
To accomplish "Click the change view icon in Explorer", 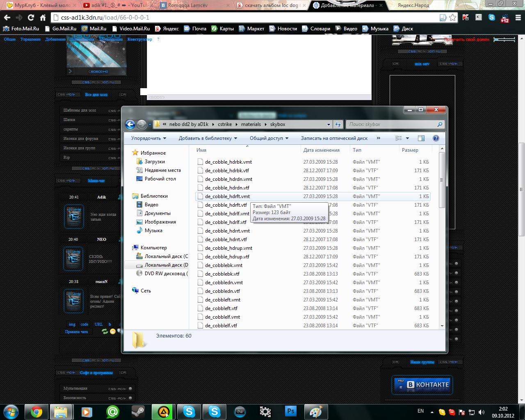I will [x=399, y=138].
